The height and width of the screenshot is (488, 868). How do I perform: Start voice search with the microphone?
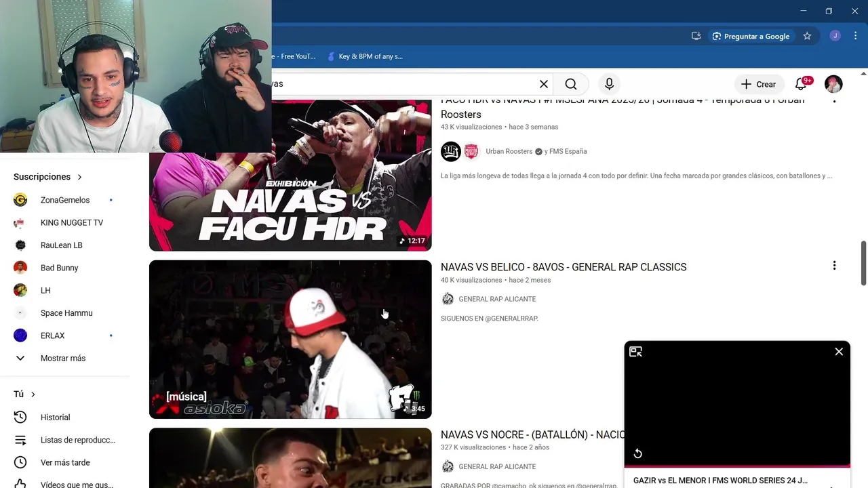pyautogui.click(x=609, y=84)
